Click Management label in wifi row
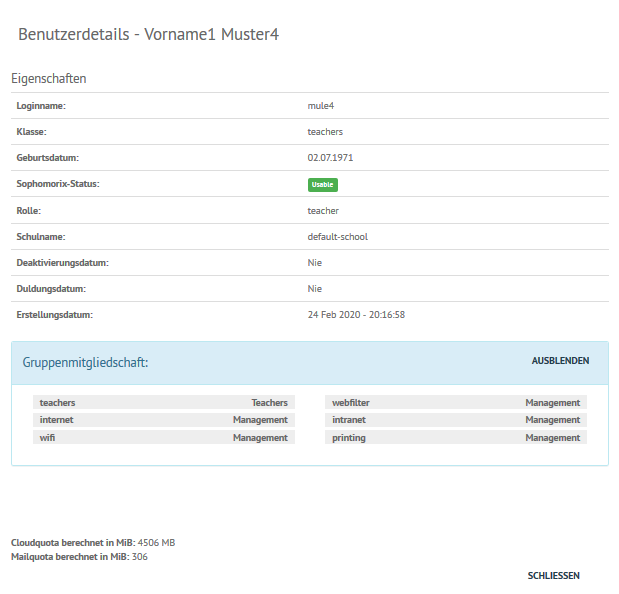This screenshot has height=594, width=619. coord(260,438)
